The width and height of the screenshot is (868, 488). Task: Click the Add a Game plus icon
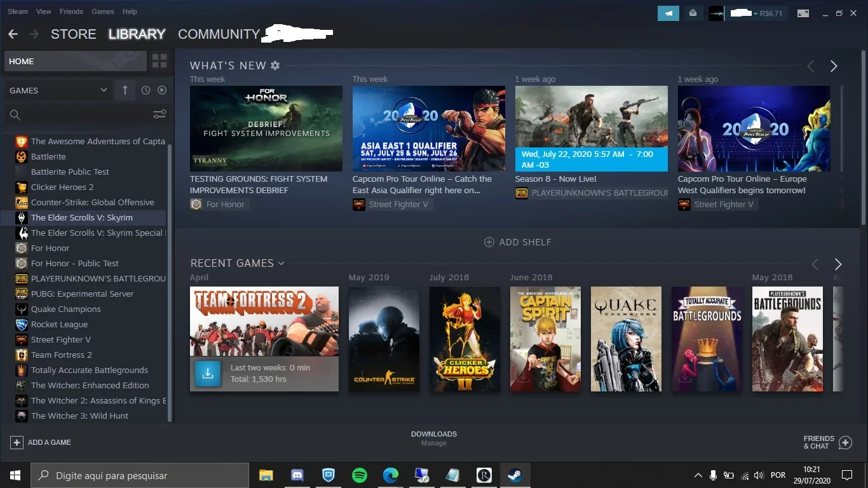click(x=17, y=442)
